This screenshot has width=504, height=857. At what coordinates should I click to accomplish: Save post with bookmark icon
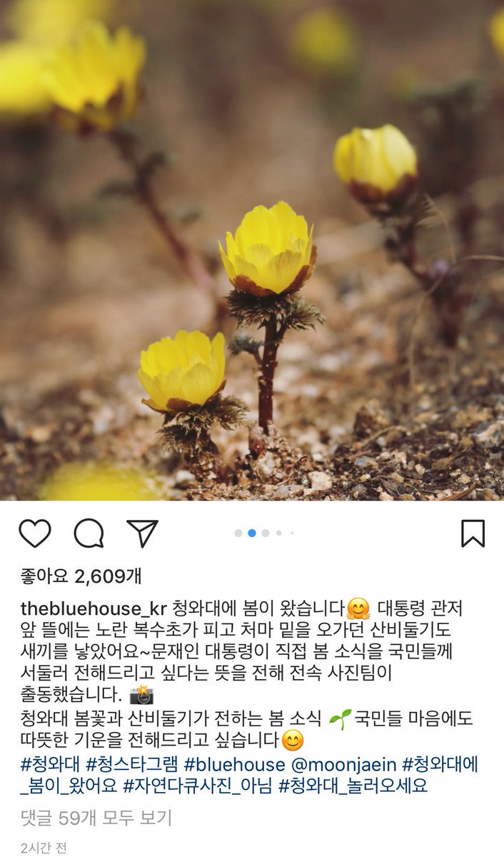tap(473, 533)
